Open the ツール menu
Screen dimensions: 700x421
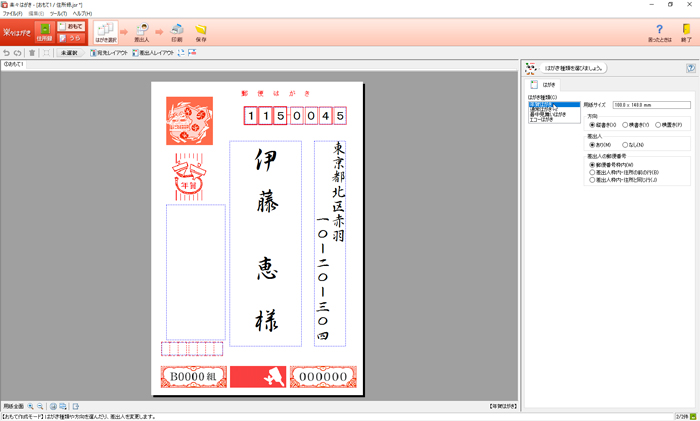click(x=61, y=13)
